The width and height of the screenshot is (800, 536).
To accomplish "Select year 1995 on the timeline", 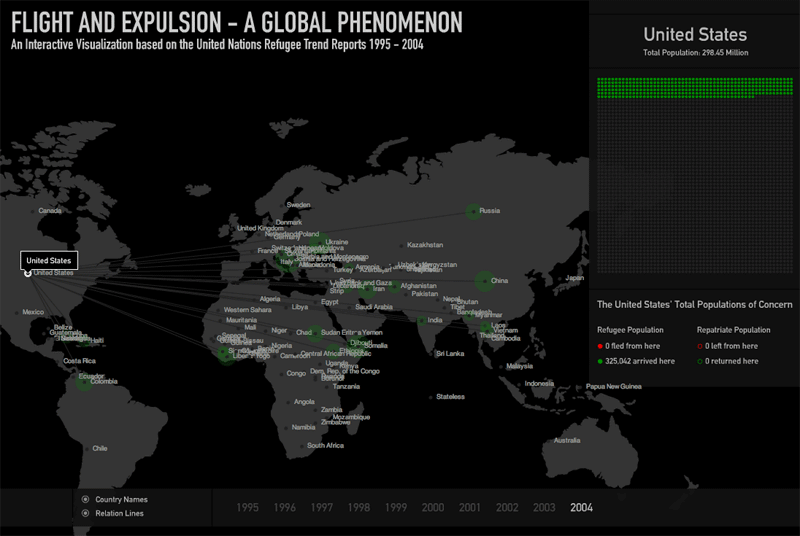I will (247, 507).
